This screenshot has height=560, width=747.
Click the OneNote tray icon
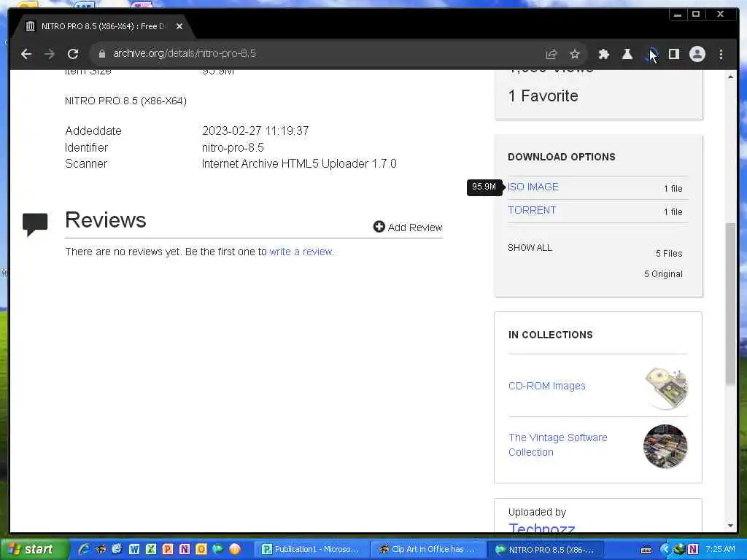(693, 549)
